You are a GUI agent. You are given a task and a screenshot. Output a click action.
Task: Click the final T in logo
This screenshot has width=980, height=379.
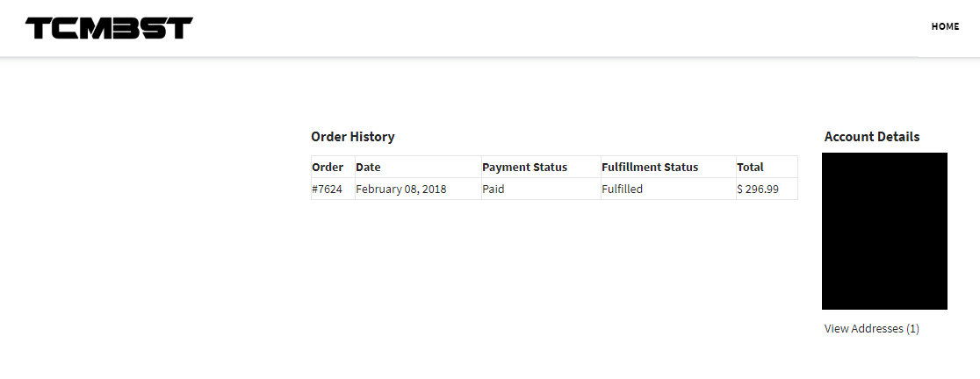pyautogui.click(x=179, y=27)
